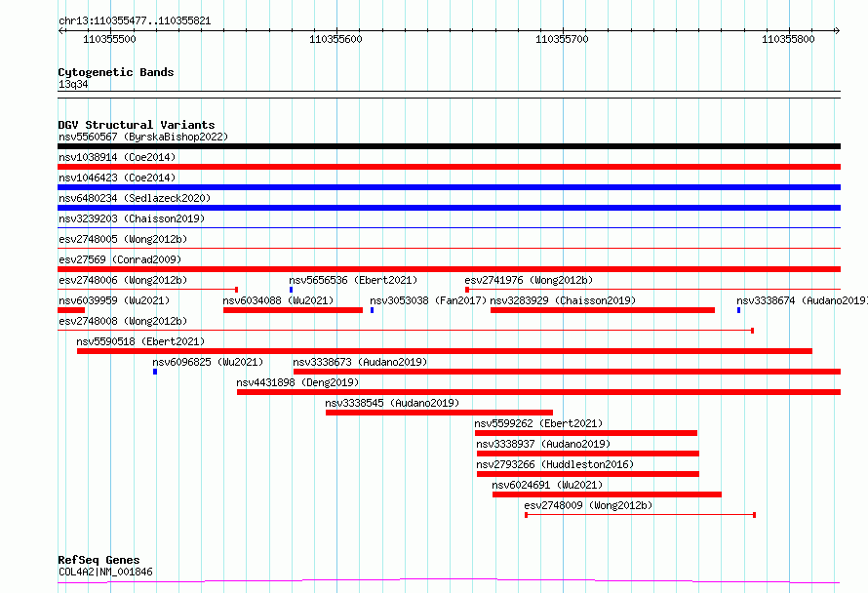Open nsv3053038 (Fan2017) label
Image resolution: width=868 pixels, height=593 pixels.
[x=428, y=300]
